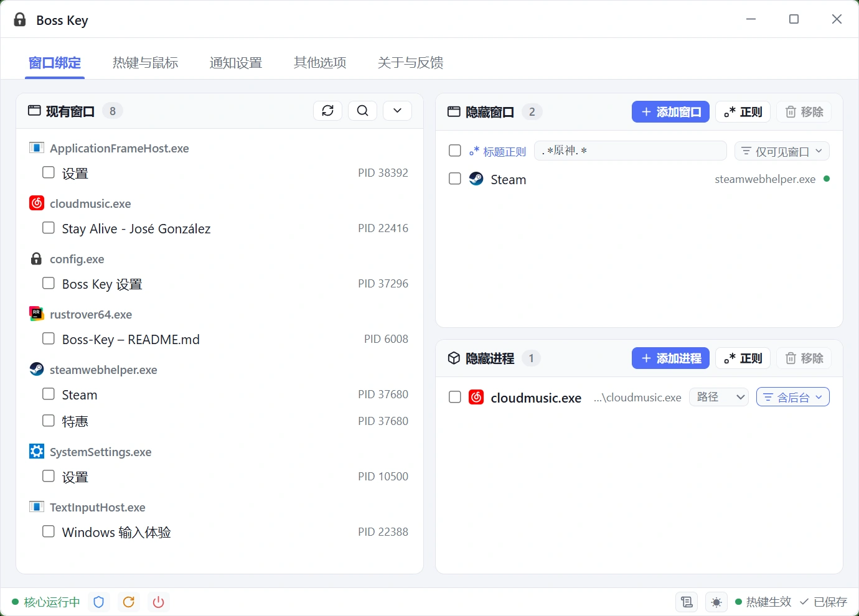
Task: Check the Stay Alive - José González window
Action: 49,228
